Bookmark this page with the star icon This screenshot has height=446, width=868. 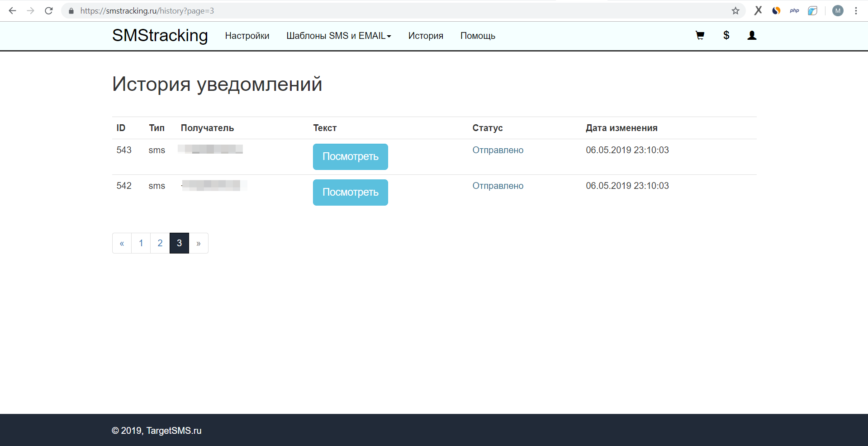pyautogui.click(x=735, y=11)
